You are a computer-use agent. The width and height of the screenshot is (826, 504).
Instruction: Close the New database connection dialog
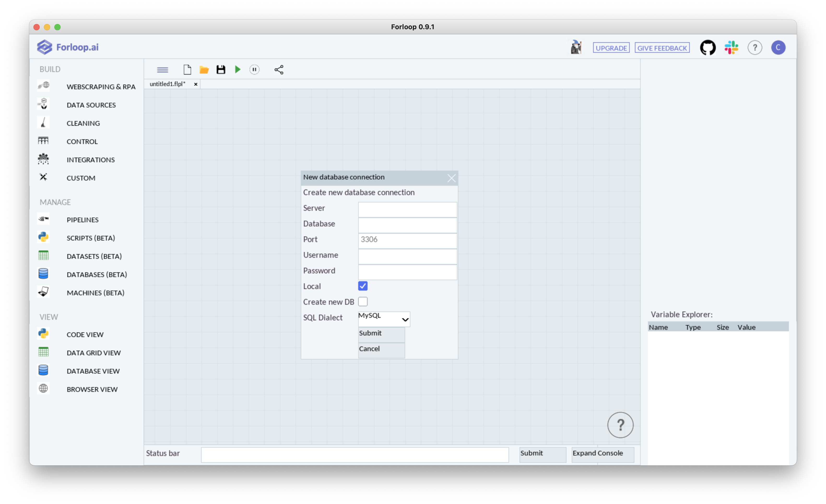coord(451,178)
